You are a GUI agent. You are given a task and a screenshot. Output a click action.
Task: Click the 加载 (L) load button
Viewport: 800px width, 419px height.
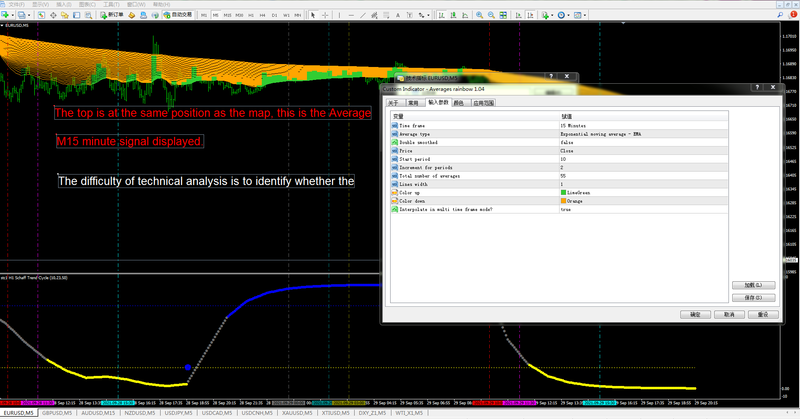753,285
